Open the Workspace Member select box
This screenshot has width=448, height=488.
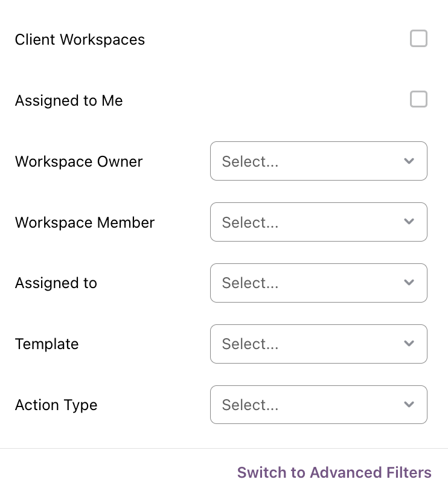click(319, 222)
